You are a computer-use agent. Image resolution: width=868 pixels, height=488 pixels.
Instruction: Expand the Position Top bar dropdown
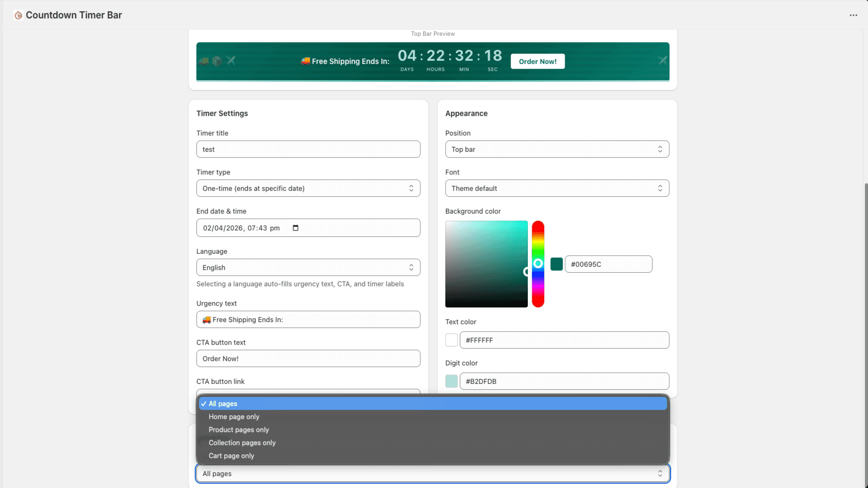point(557,149)
